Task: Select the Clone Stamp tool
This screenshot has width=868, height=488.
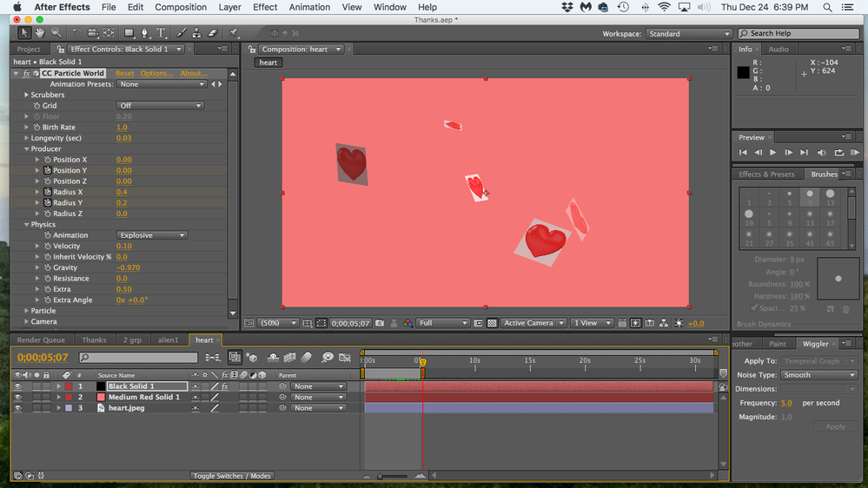Action: pyautogui.click(x=197, y=33)
